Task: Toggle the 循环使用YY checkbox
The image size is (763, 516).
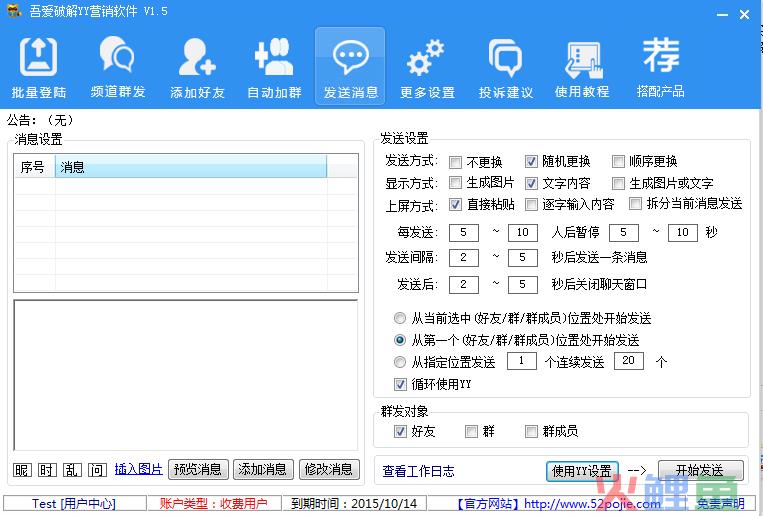Action: pos(400,385)
